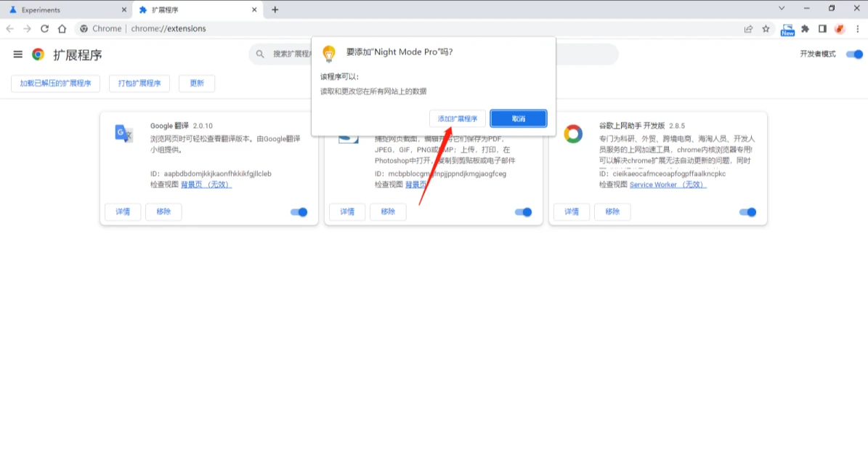Viewport: 868px width, 465px height.
Task: Restore down the Chrome window
Action: (x=832, y=8)
